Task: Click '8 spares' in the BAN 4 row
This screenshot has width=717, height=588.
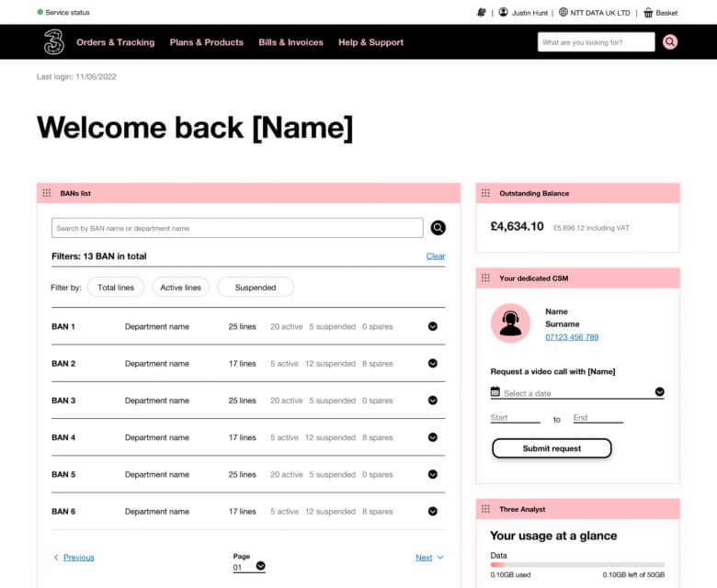Action: [377, 437]
